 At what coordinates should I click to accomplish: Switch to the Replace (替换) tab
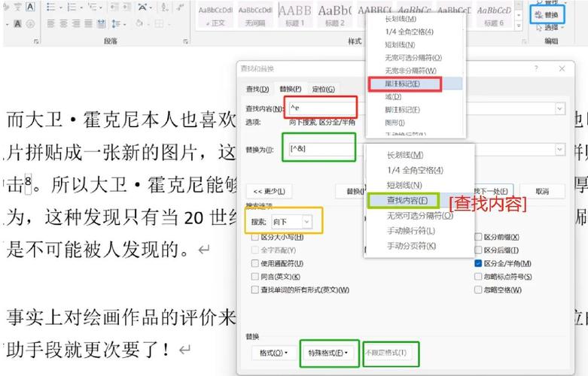click(x=291, y=89)
